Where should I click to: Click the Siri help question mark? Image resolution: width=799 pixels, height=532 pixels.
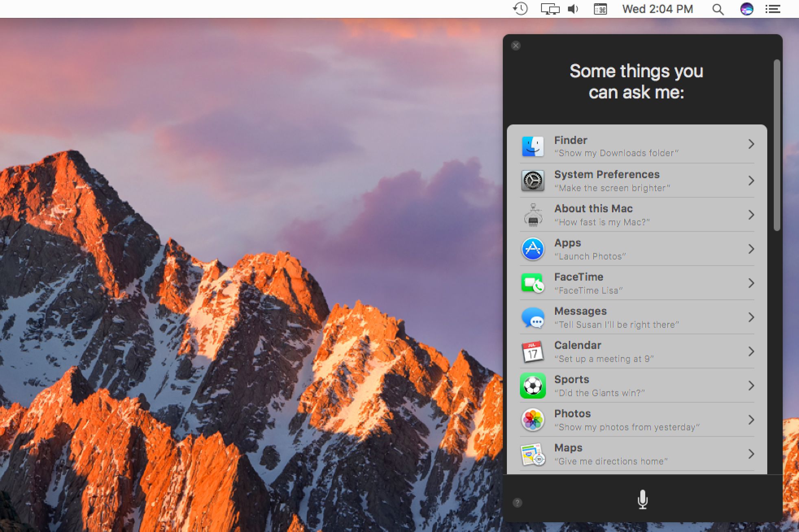click(x=517, y=503)
